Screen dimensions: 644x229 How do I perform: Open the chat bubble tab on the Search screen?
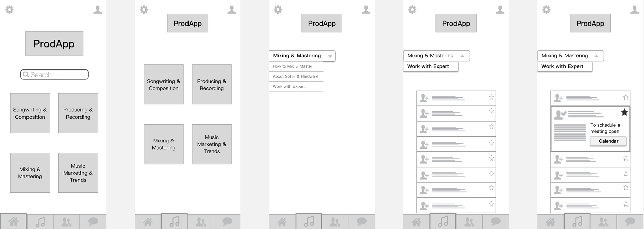93,222
